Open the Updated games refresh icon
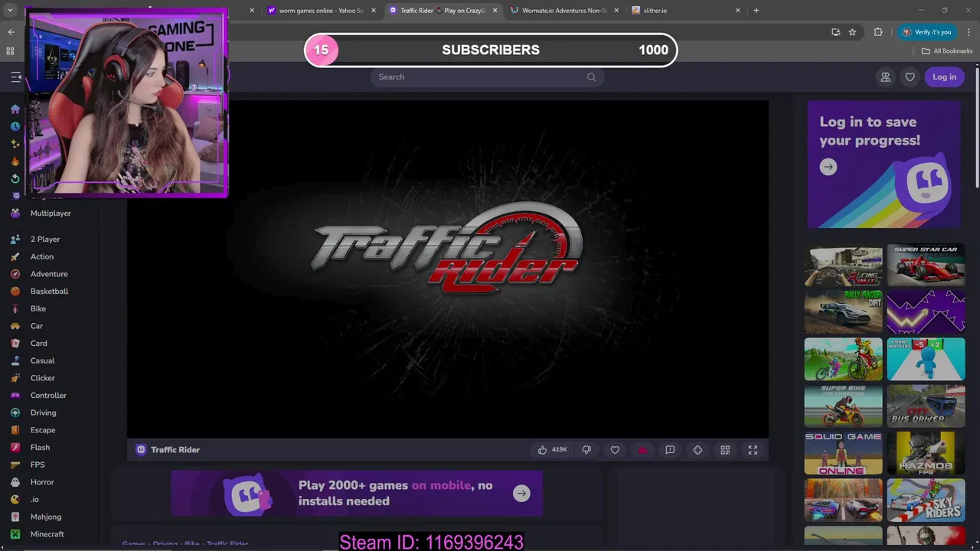This screenshot has height=551, width=980. coord(15,178)
